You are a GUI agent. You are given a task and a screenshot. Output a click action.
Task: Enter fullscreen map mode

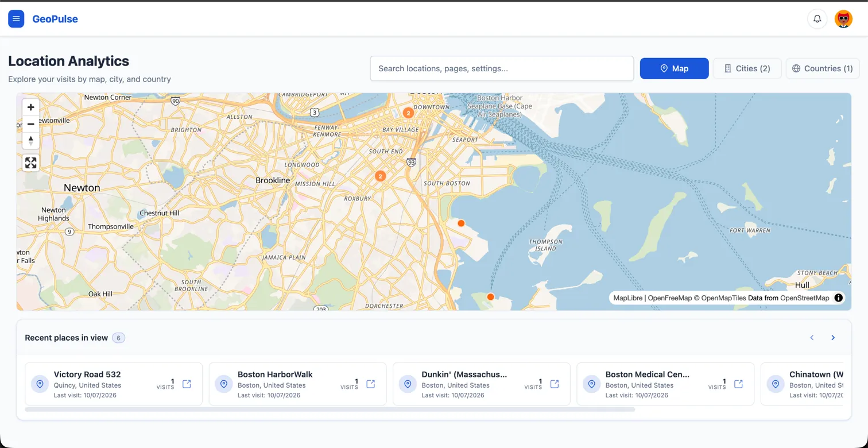pyautogui.click(x=31, y=163)
